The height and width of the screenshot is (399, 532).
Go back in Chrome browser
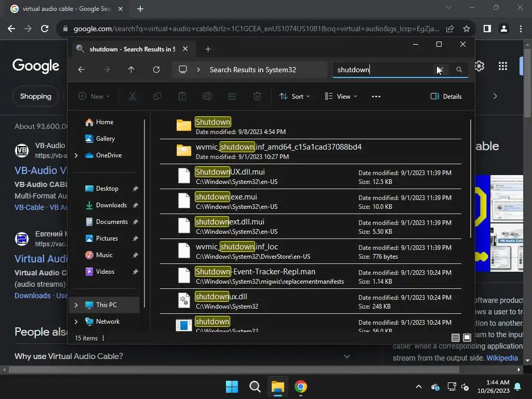11,29
